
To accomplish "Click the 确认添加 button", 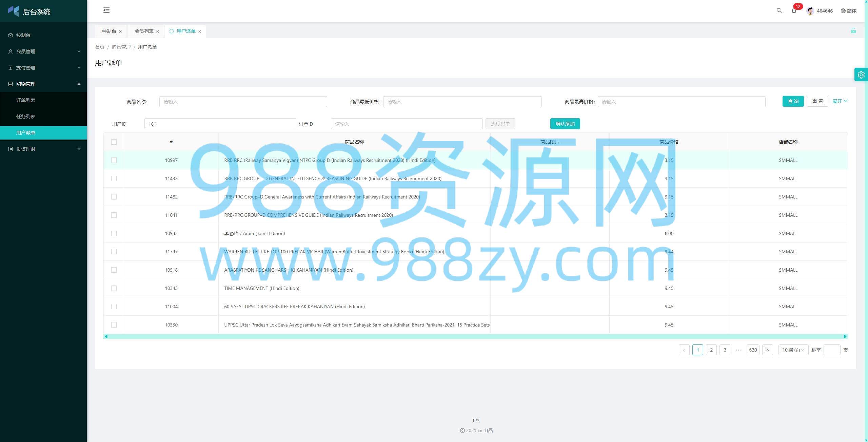I will (x=565, y=124).
